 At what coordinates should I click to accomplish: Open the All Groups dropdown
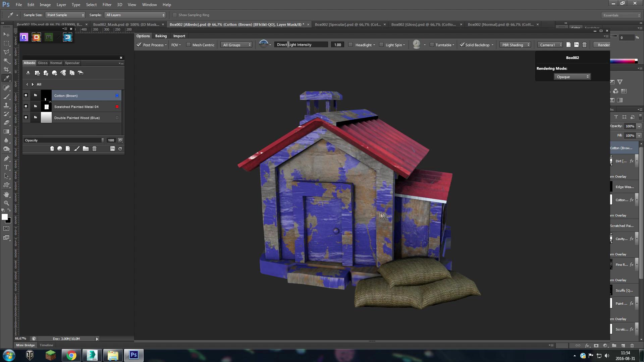pos(236,45)
